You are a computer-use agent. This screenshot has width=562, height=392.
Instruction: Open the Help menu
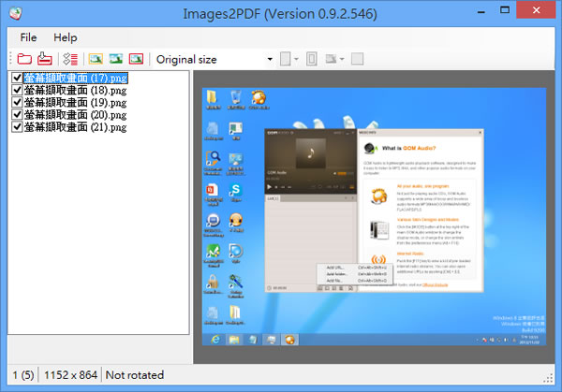(66, 37)
